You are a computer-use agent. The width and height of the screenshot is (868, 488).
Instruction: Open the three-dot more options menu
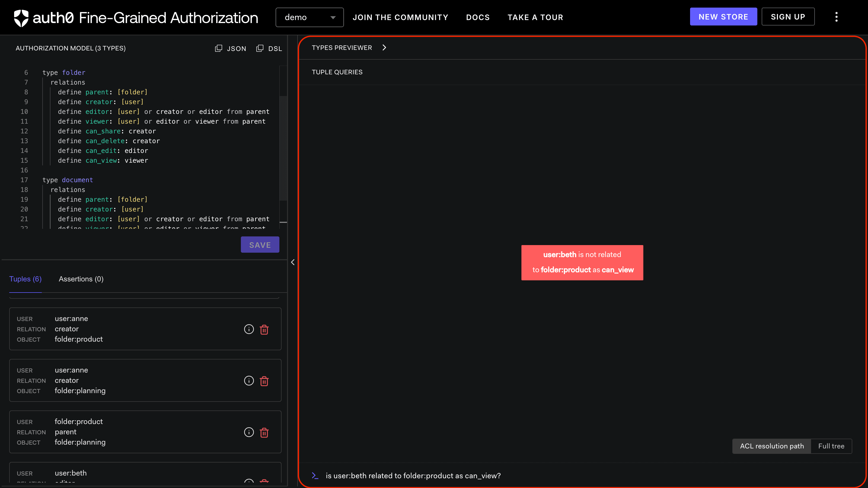coord(836,17)
